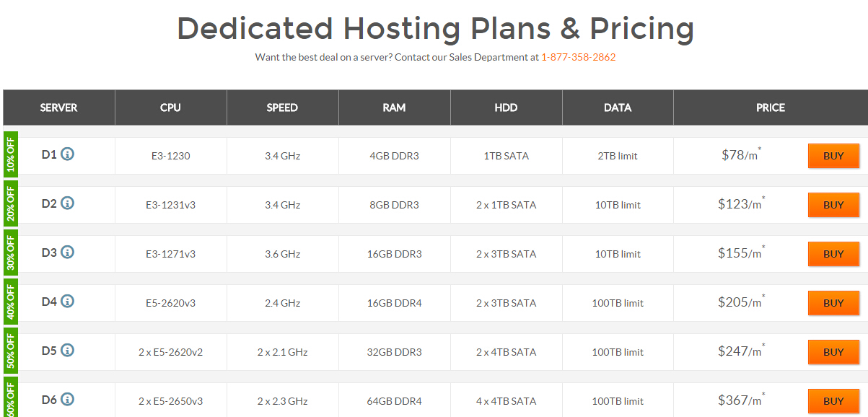Open the info icon next to D6
The image size is (868, 417).
(67, 400)
